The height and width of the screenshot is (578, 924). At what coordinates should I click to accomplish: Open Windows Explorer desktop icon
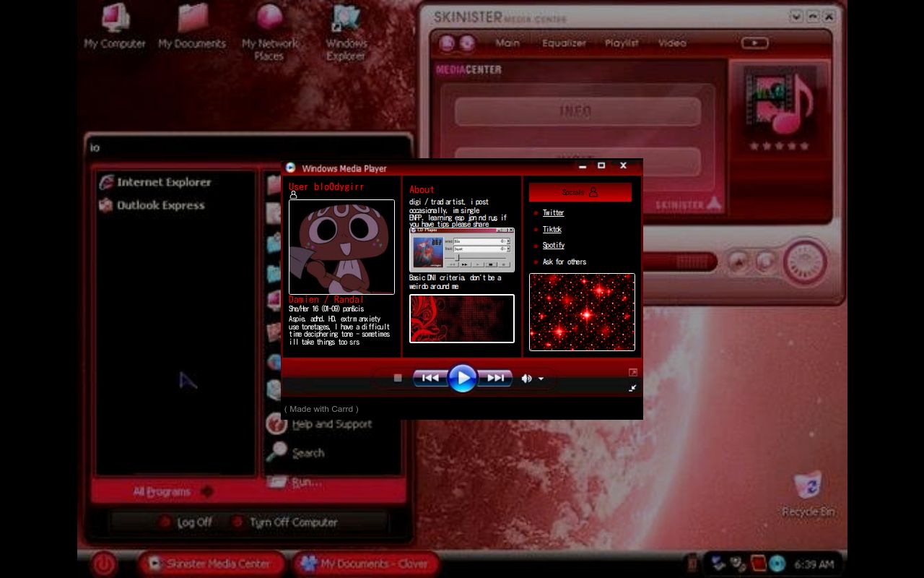[346, 33]
